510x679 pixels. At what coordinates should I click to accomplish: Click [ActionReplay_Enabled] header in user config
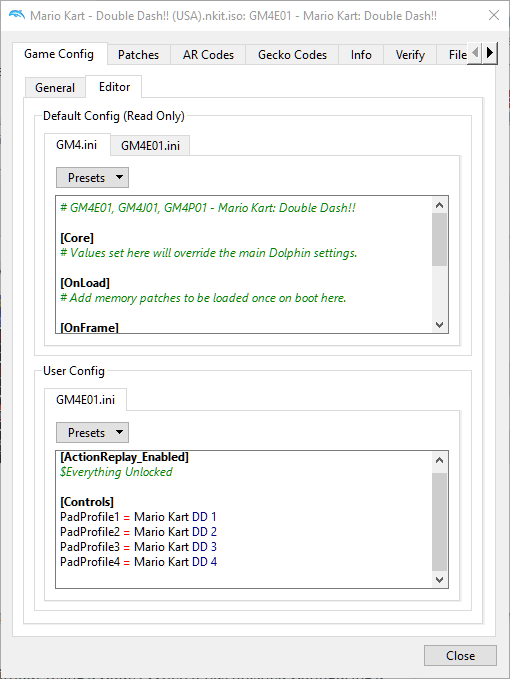point(124,457)
